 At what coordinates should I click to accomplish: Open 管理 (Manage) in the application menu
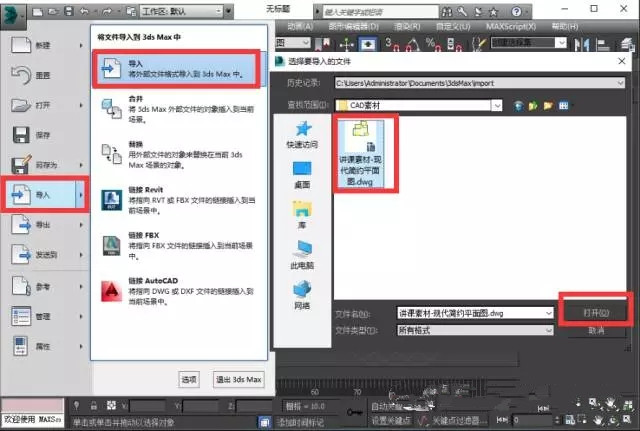[46, 316]
